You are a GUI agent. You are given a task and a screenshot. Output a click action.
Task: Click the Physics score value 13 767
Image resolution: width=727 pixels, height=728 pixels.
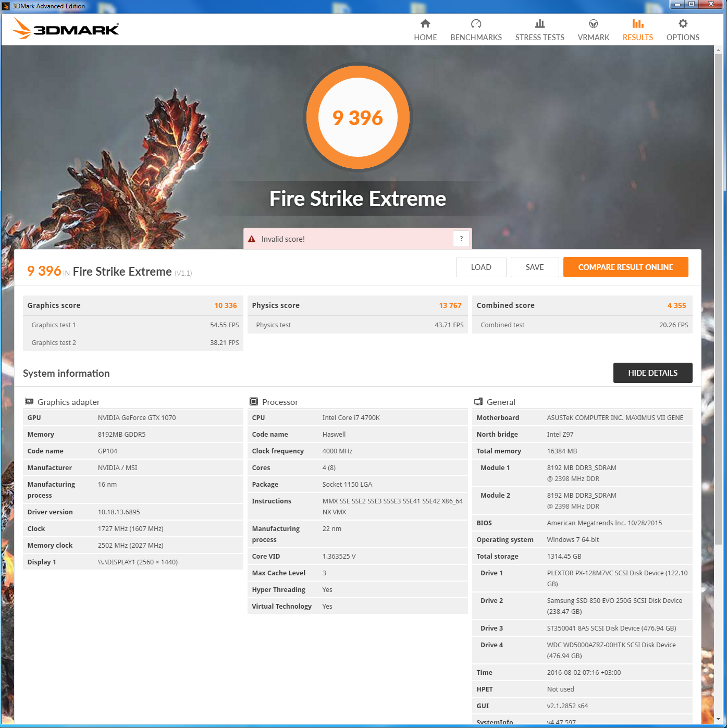tap(450, 305)
